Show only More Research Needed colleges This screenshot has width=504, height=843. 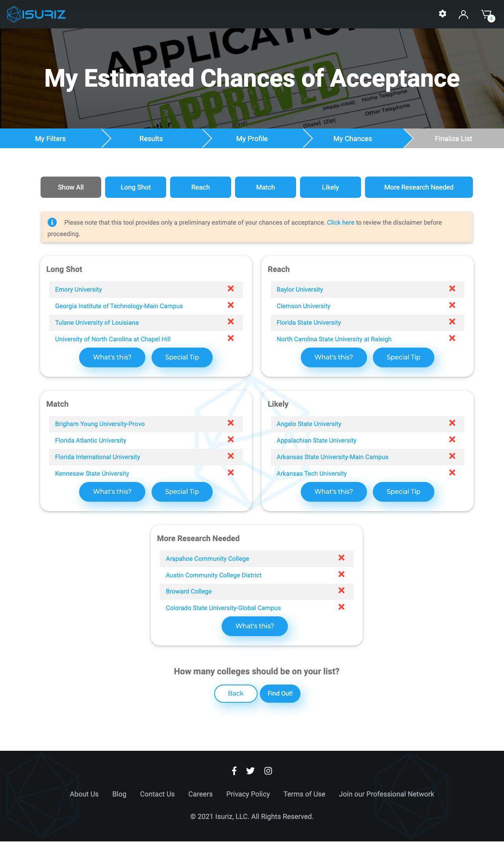(419, 187)
